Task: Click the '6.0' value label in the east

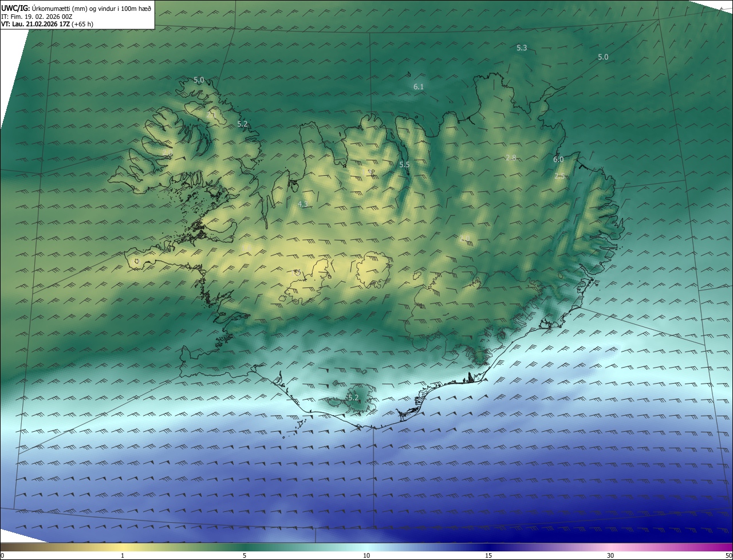Action: 558,159
